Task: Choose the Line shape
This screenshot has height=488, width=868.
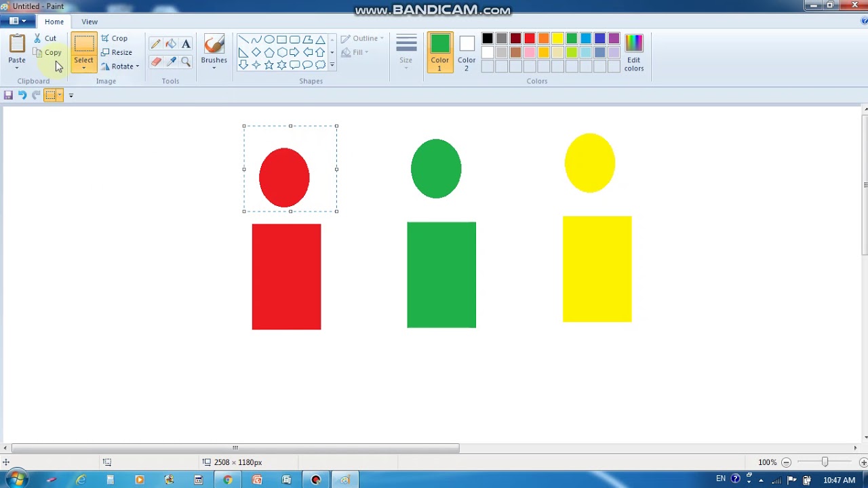Action: (243, 39)
